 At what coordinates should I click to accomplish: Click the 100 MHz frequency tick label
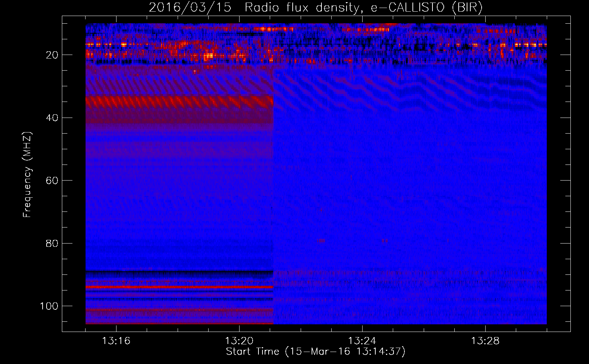coord(49,306)
